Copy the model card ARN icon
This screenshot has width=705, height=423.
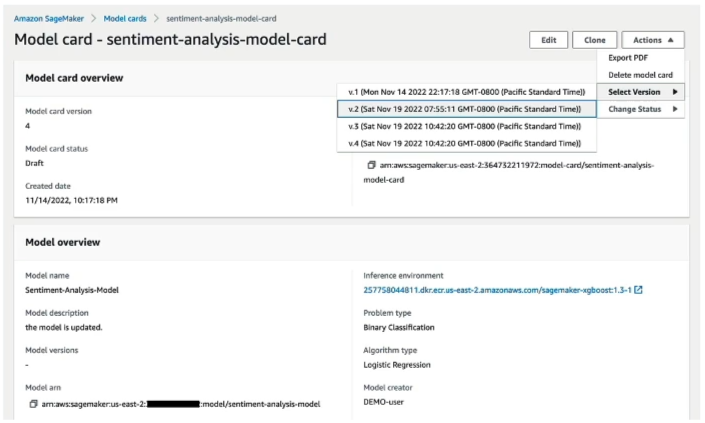(371, 165)
